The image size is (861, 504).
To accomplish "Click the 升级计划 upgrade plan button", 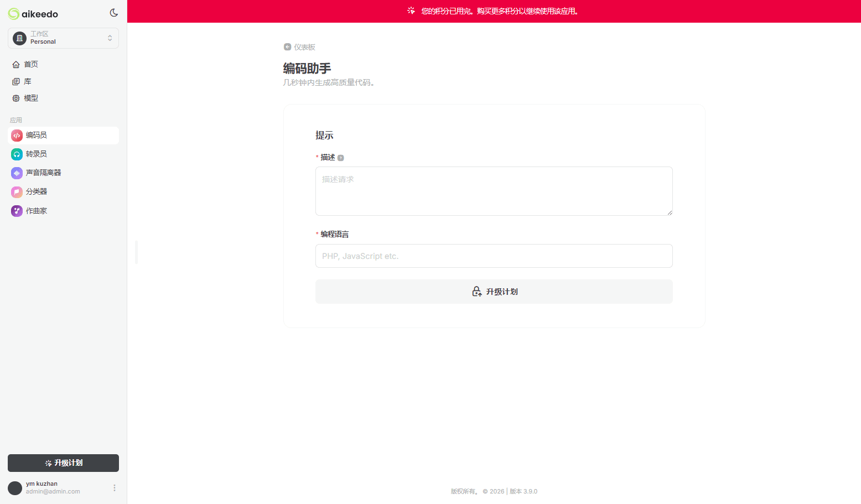I will tap(63, 463).
